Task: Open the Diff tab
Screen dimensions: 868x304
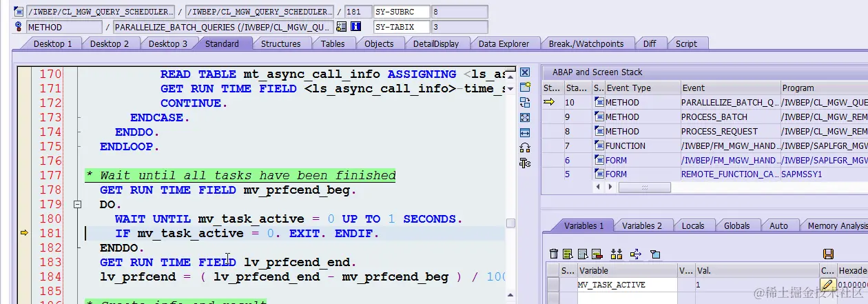Action: 650,43
